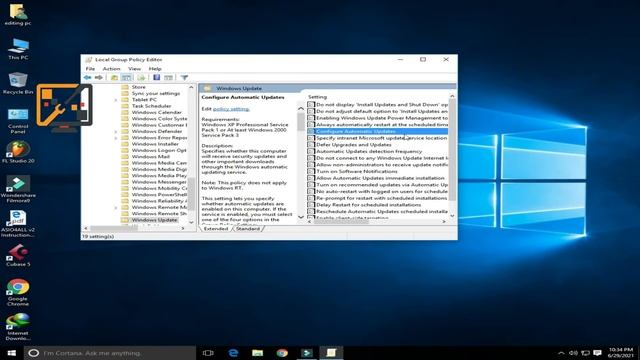Select the Wondershare Filmora9 desktop icon

pos(18,189)
